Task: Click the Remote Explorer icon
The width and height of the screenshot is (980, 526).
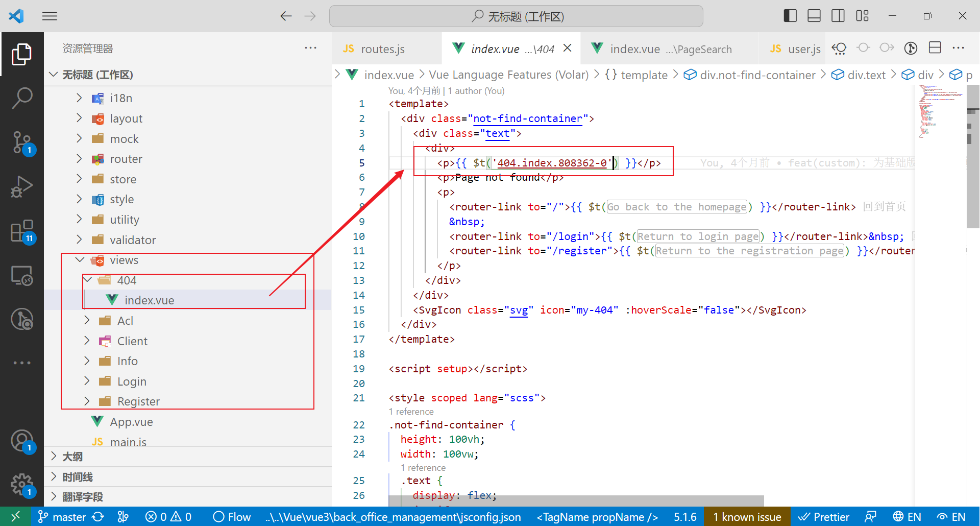Action: [x=22, y=276]
